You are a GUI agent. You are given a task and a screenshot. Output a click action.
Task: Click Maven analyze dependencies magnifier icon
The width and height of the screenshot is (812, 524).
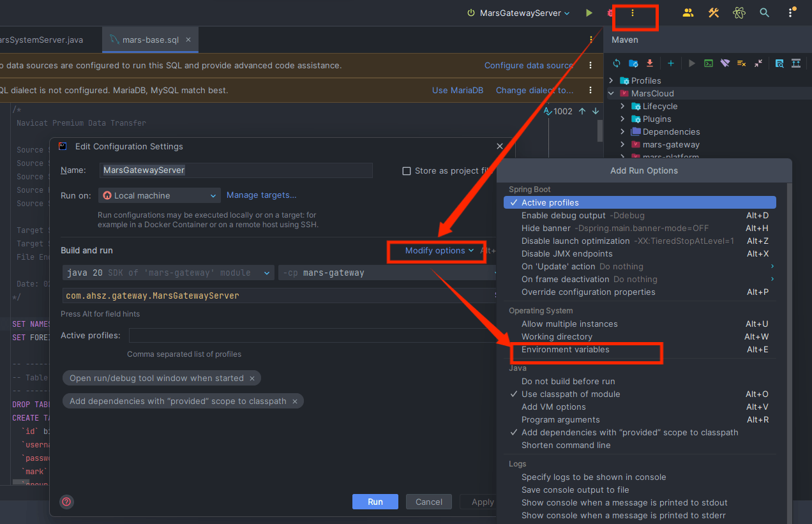click(x=779, y=63)
